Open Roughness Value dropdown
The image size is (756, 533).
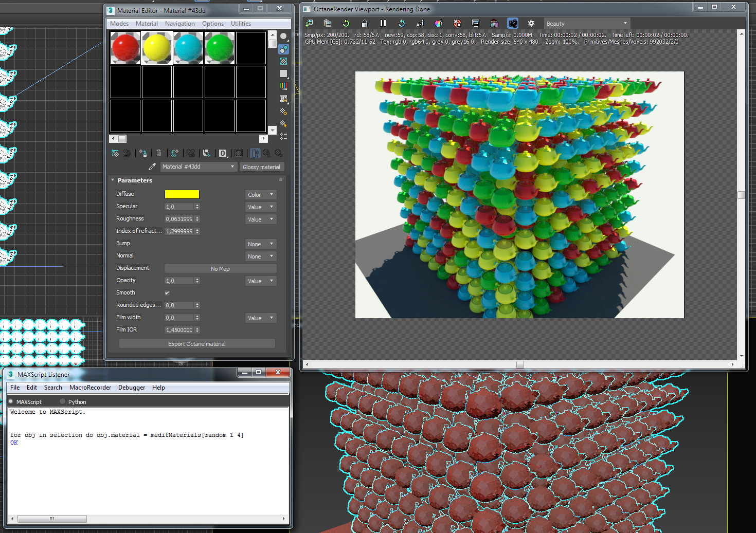261,219
